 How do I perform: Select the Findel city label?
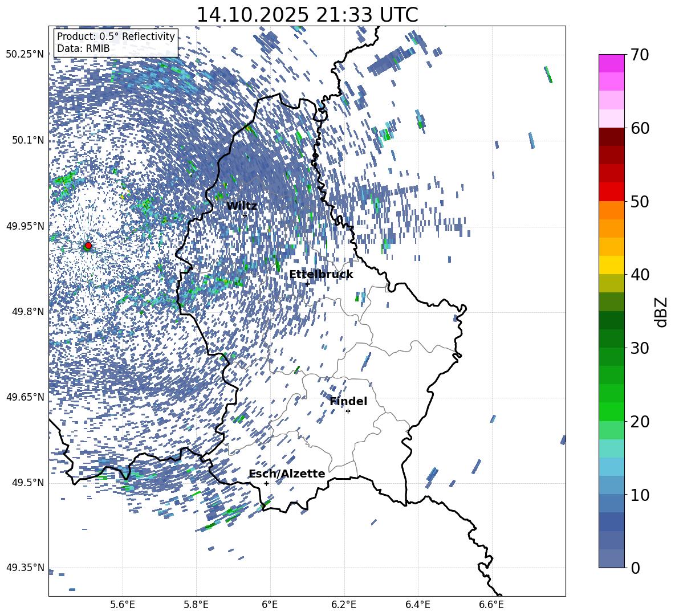(348, 401)
